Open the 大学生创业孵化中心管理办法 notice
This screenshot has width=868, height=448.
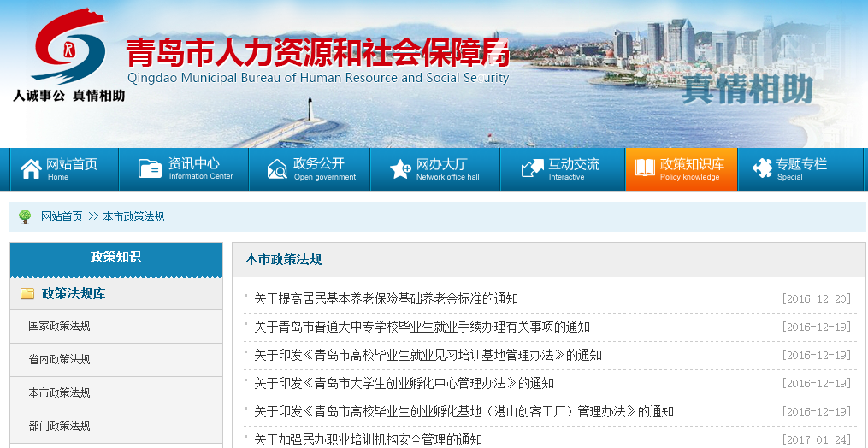(404, 384)
